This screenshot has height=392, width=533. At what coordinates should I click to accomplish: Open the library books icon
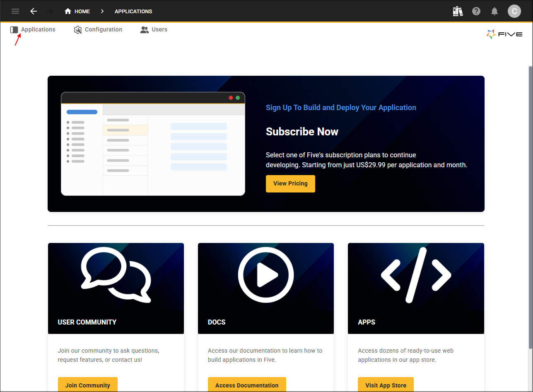pyautogui.click(x=458, y=11)
